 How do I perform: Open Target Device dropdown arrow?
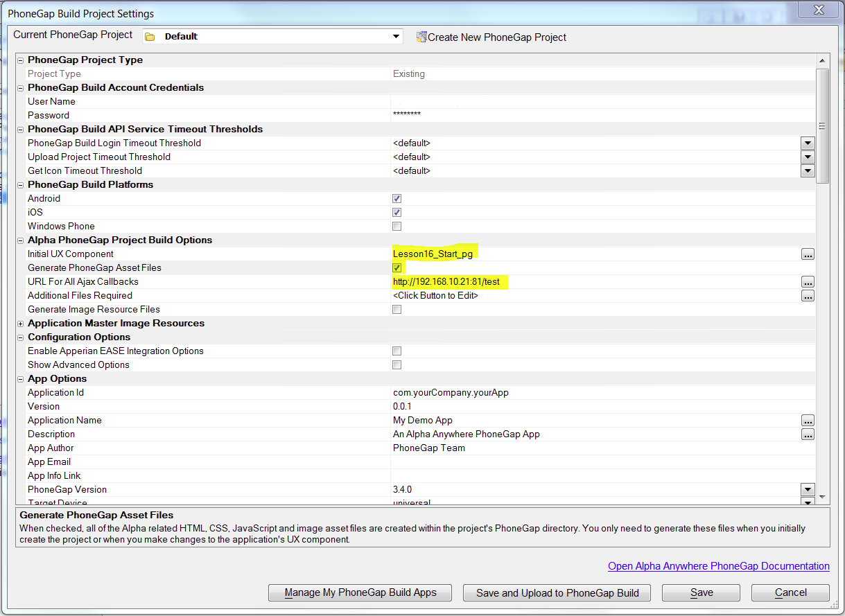pyautogui.click(x=808, y=502)
